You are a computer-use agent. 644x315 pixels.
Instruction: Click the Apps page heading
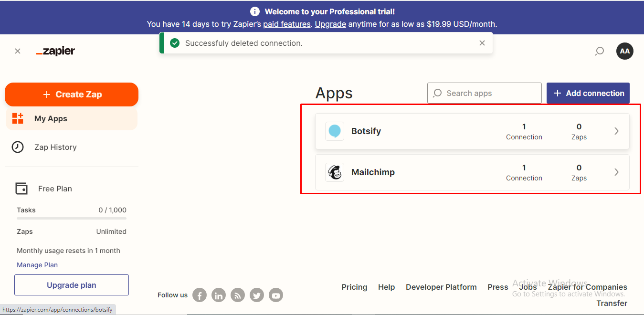[334, 93]
